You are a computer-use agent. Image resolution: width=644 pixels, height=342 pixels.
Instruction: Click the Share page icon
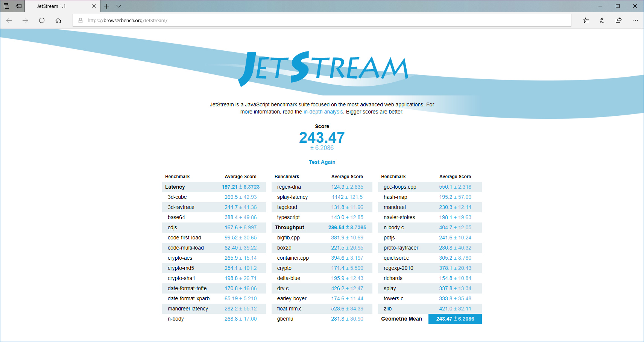[x=619, y=21]
